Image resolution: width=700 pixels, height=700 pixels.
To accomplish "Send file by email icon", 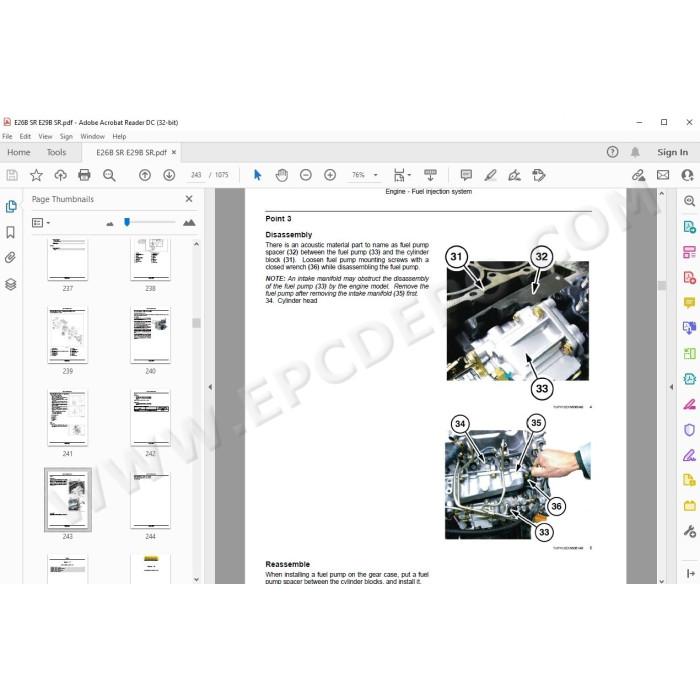I will [663, 175].
